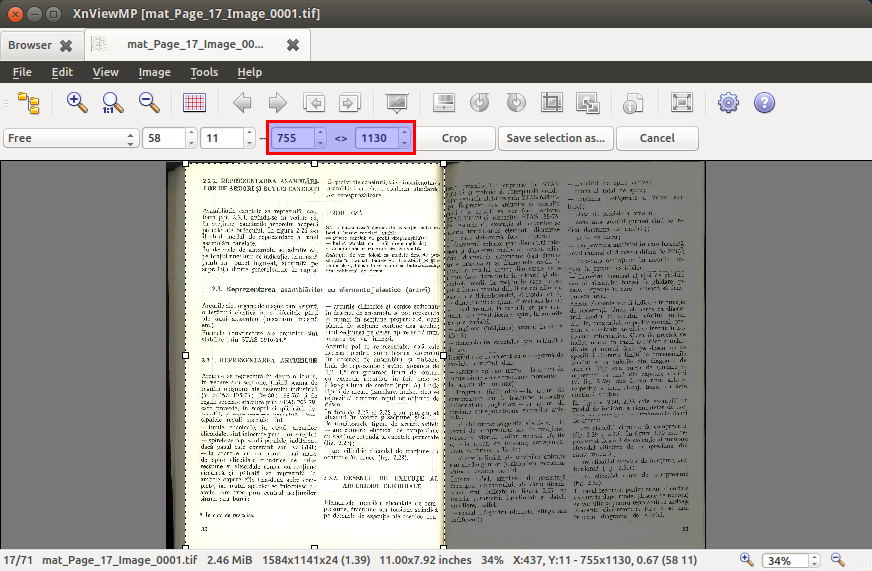872x571 pixels.
Task: Go to previous file with left arrow
Action: pyautogui.click(x=242, y=103)
